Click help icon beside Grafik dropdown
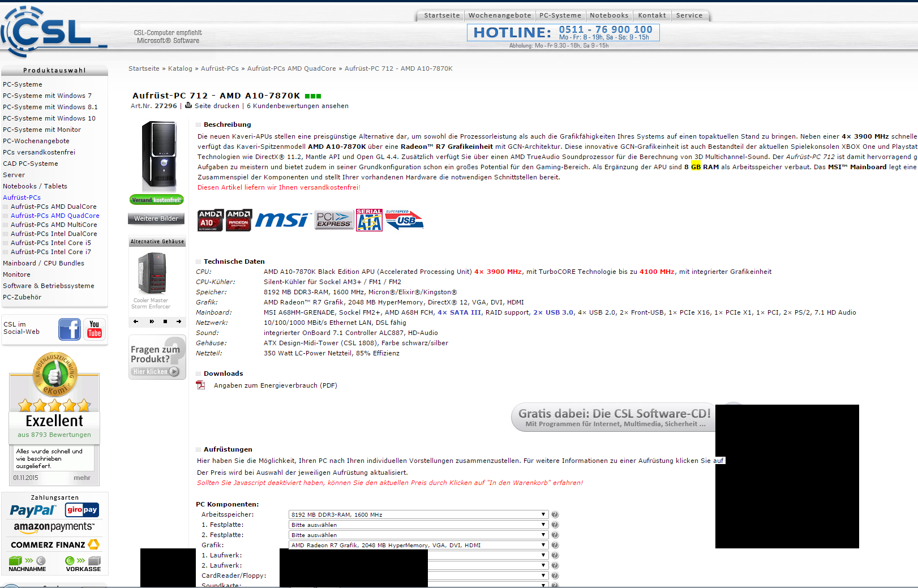The image size is (918, 588). point(555,546)
